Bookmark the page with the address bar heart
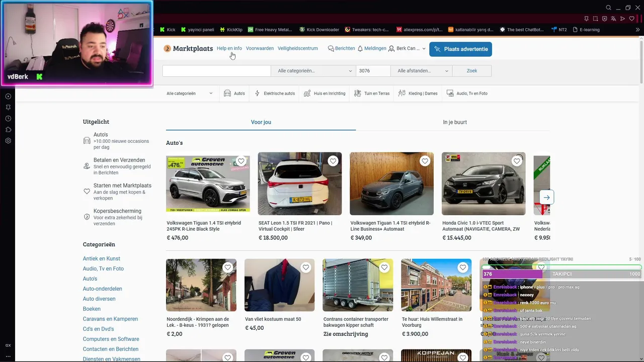 632,19
